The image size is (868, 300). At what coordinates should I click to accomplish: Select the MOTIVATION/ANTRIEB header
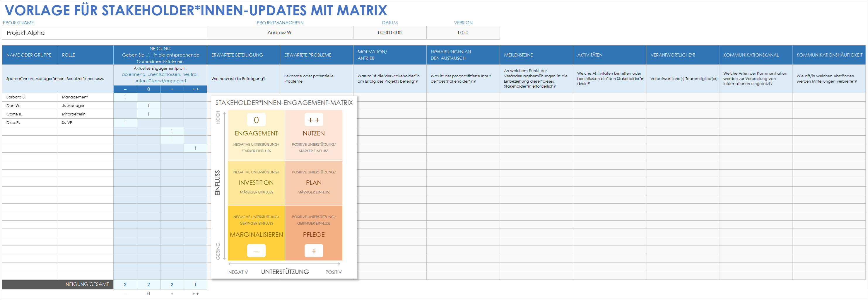[389, 55]
